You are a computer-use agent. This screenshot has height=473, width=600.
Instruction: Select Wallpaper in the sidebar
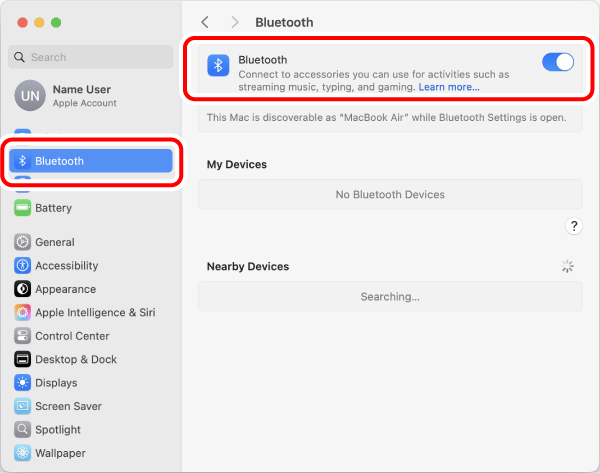(59, 453)
